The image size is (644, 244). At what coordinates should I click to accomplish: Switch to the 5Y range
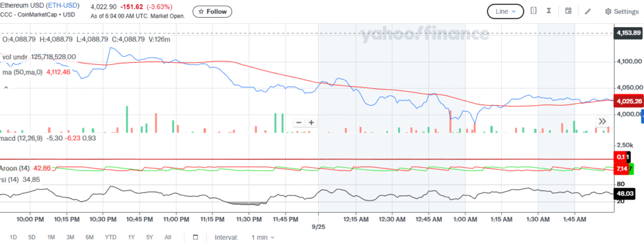tap(150, 237)
